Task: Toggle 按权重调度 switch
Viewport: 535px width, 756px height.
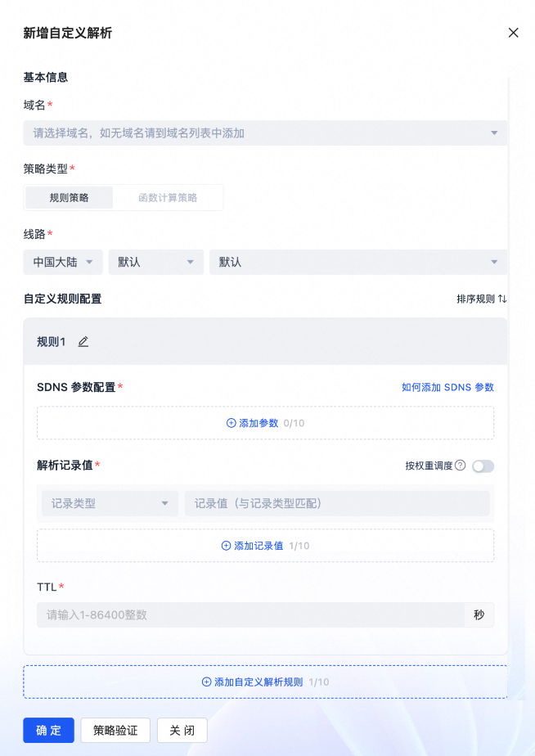Action: [x=483, y=466]
